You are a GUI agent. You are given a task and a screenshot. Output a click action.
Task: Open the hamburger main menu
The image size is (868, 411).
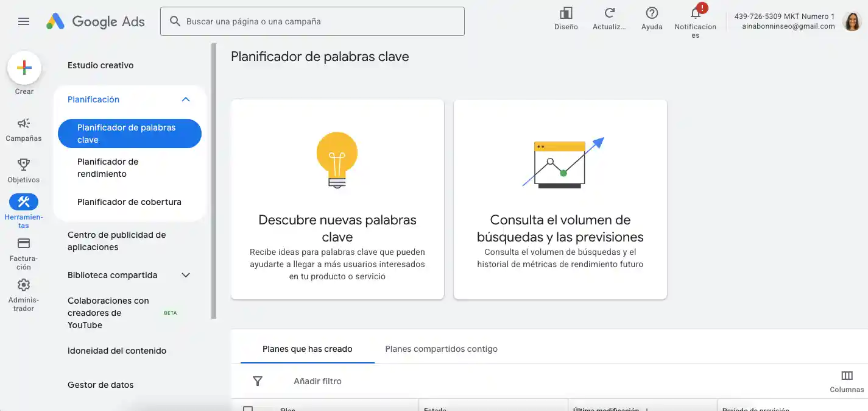(x=24, y=21)
